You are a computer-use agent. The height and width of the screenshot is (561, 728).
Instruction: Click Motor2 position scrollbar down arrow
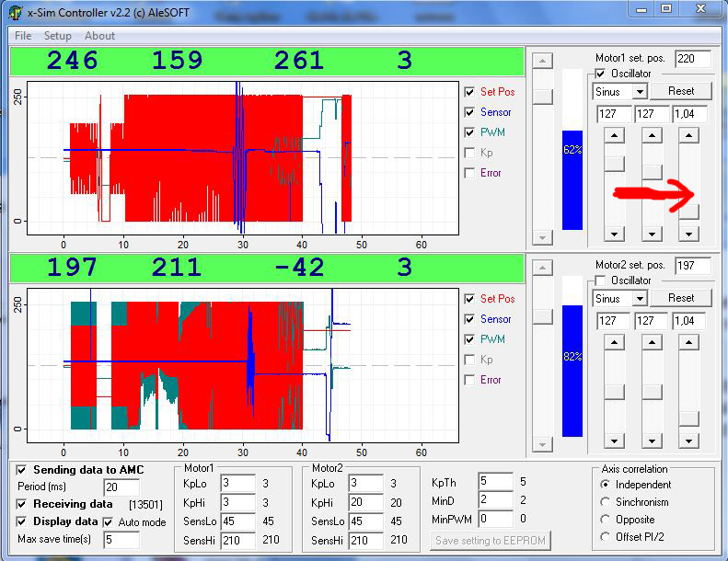click(542, 444)
